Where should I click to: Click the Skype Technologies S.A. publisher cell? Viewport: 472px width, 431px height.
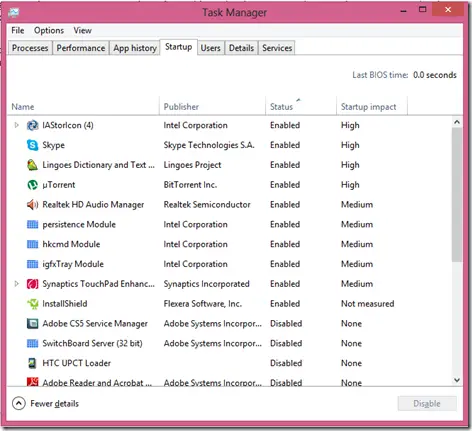point(209,145)
